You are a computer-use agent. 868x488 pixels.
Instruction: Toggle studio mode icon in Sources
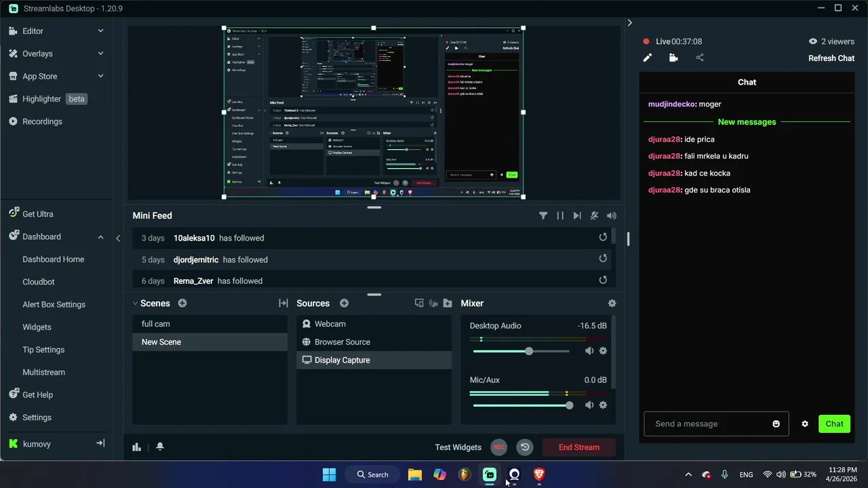(419, 303)
